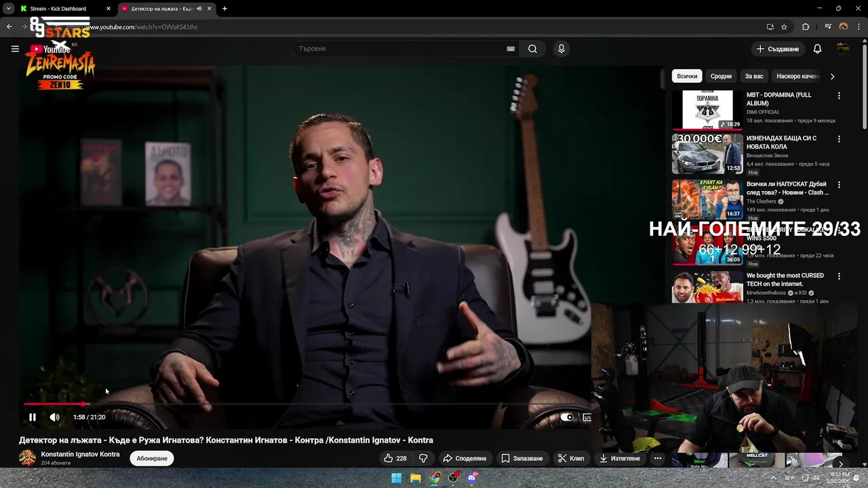Close the Stream - Kick Dashboard tab
868x488 pixels.
click(x=108, y=9)
